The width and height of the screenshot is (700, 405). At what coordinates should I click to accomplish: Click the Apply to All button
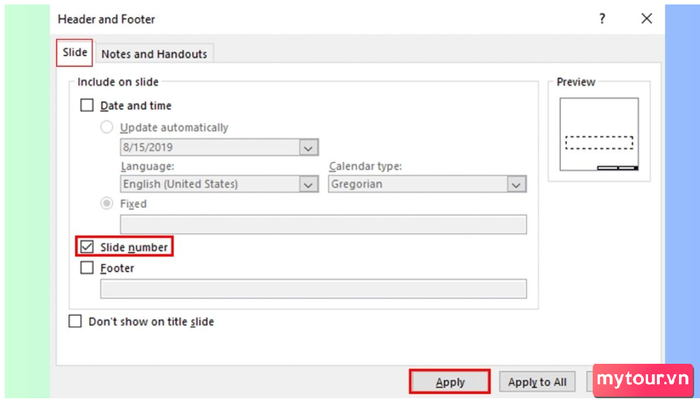pos(538,382)
